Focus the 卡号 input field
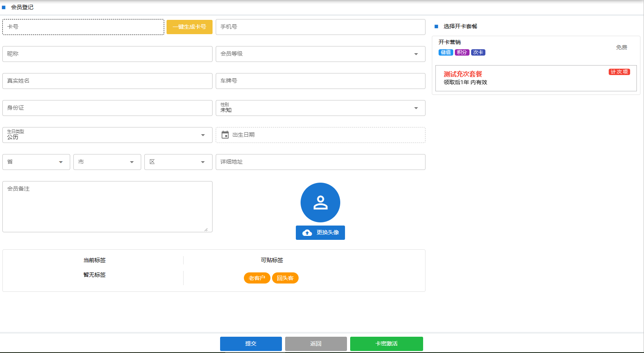This screenshot has width=644, height=353. coord(83,27)
